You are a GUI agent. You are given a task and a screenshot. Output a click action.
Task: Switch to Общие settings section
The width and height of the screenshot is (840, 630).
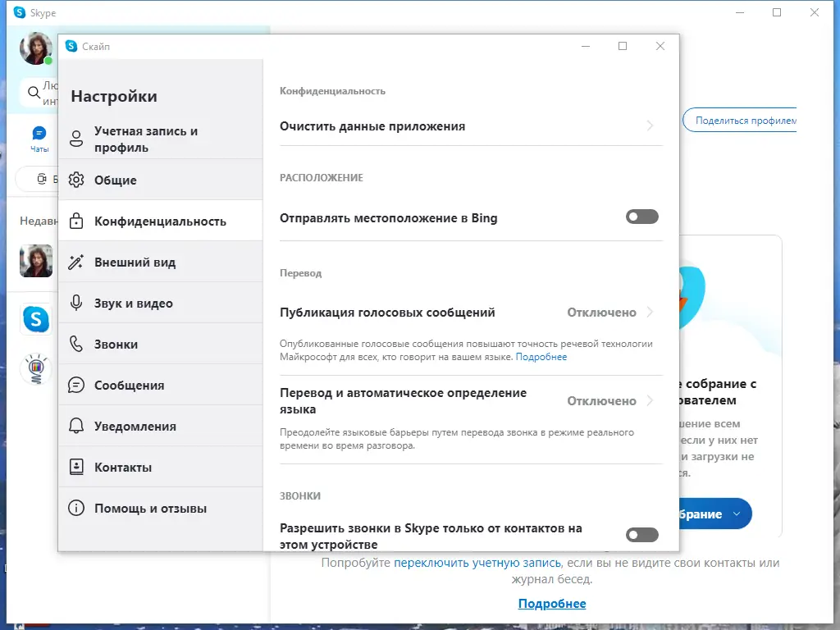point(160,180)
